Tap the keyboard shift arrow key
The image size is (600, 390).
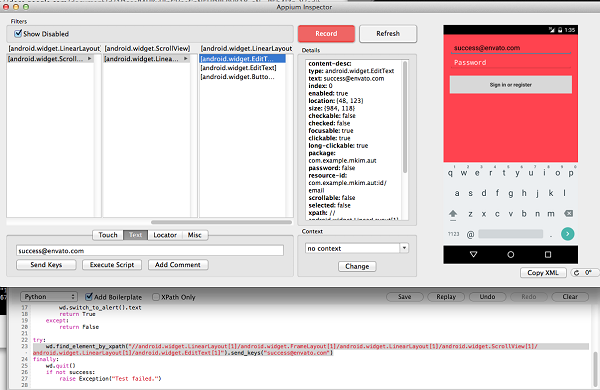coord(453,214)
